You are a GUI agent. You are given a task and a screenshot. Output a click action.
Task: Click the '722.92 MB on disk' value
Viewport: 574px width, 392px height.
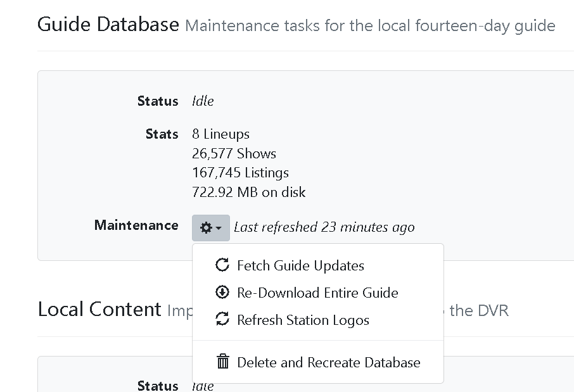248,192
